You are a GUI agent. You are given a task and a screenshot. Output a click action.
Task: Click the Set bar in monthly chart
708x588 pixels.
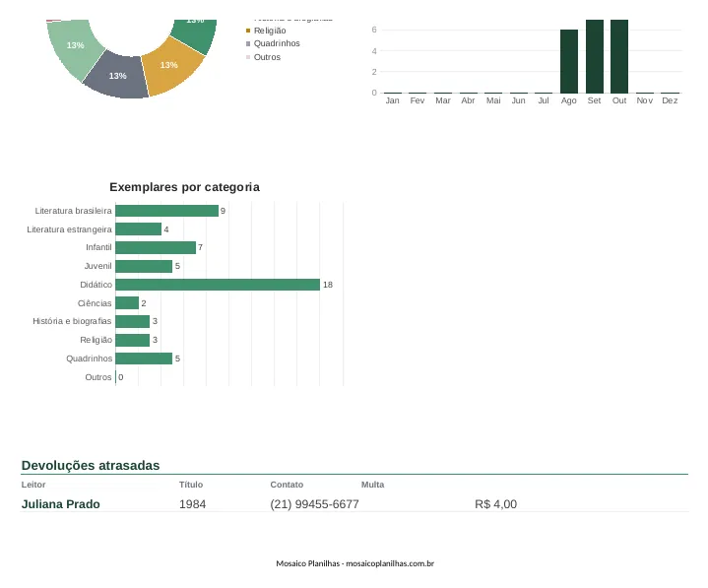click(594, 56)
